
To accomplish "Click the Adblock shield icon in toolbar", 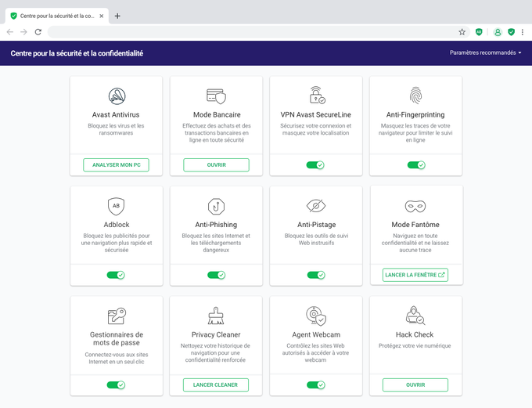I will click(x=479, y=32).
